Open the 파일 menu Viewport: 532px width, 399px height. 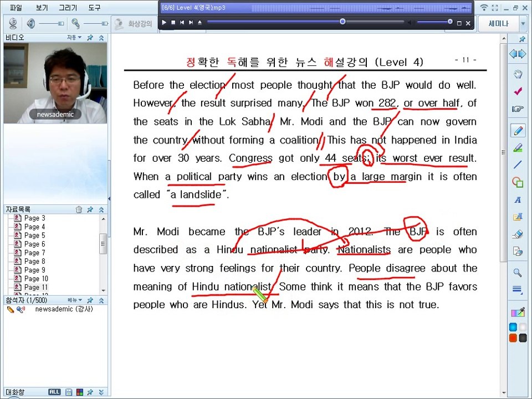coord(16,7)
